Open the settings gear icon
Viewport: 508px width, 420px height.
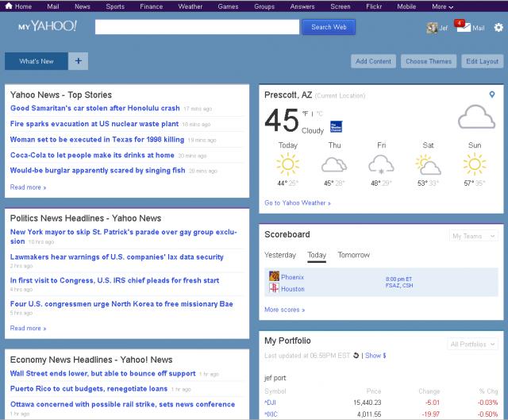click(498, 27)
